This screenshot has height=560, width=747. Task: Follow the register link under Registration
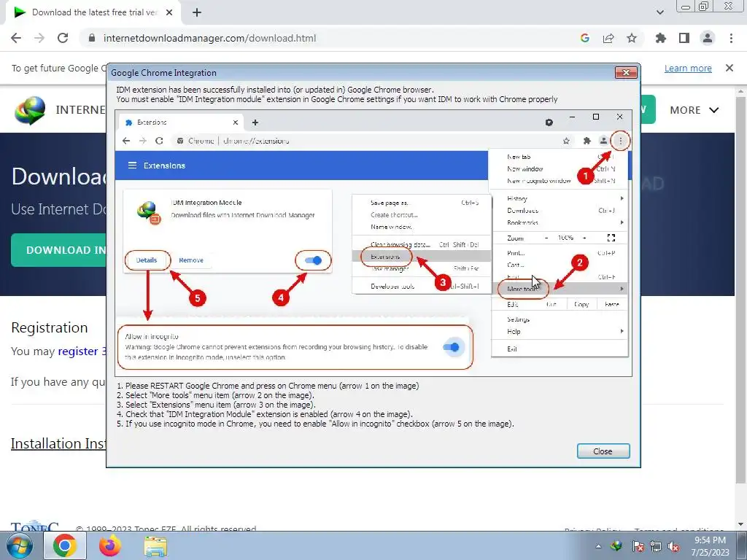(x=77, y=351)
